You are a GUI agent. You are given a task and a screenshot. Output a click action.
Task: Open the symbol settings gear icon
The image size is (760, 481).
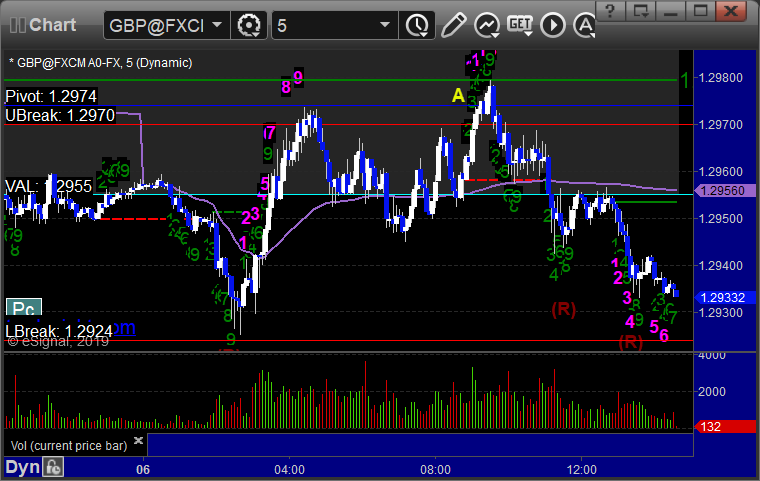(x=249, y=25)
